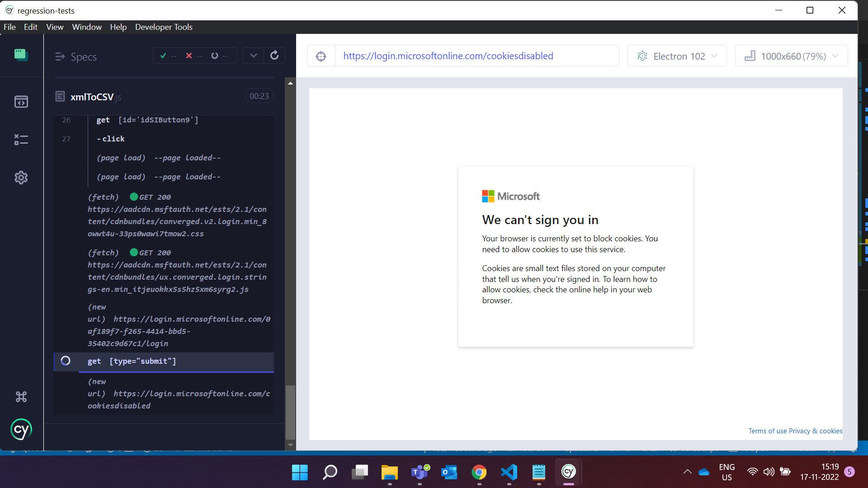This screenshot has height=488, width=868.
Task: Open Terms of use link
Action: 768,431
